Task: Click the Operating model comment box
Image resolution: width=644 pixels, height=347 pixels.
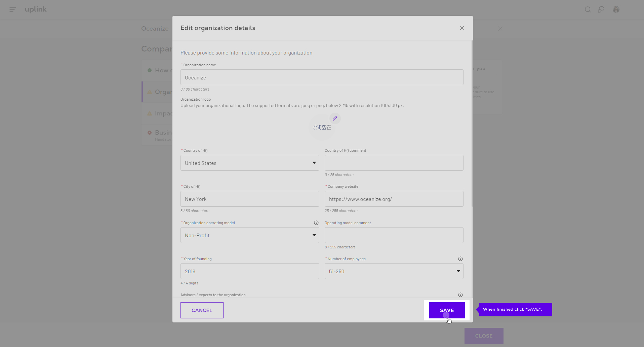Action: (394, 235)
